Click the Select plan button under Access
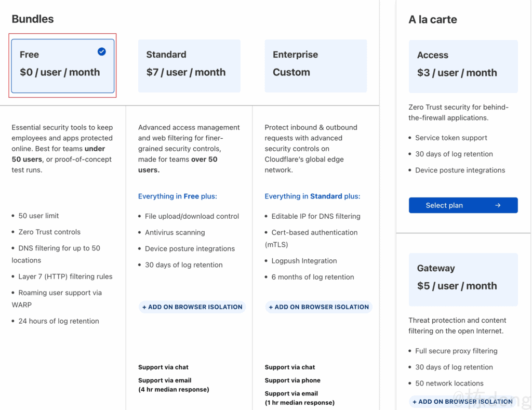Image resolution: width=532 pixels, height=410 pixels. (x=463, y=205)
